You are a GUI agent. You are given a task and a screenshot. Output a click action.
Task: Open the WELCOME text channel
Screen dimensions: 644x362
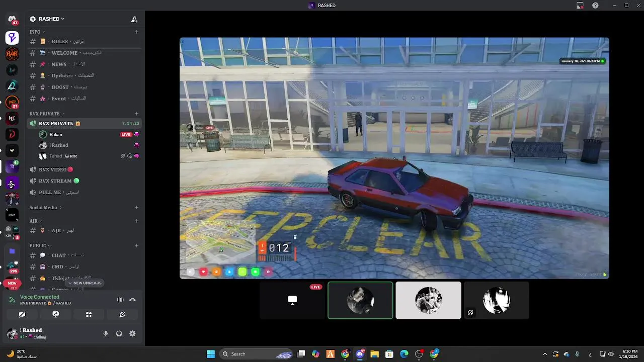pos(85,53)
